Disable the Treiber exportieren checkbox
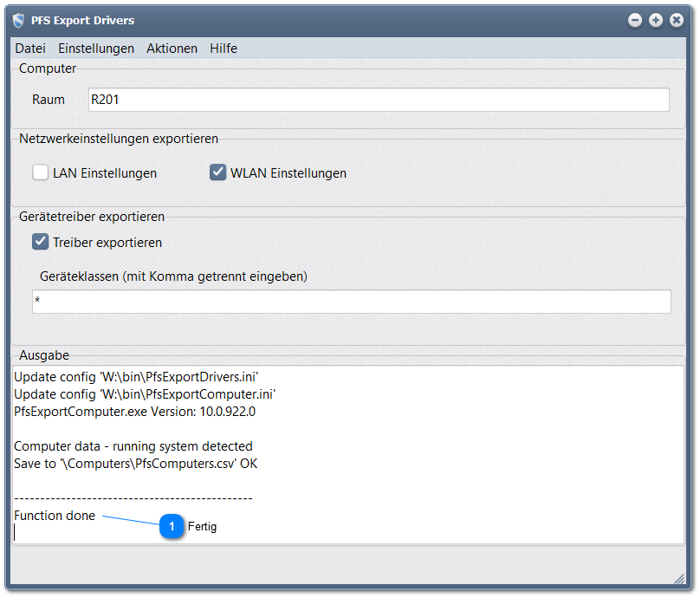700x598 pixels. pos(41,242)
